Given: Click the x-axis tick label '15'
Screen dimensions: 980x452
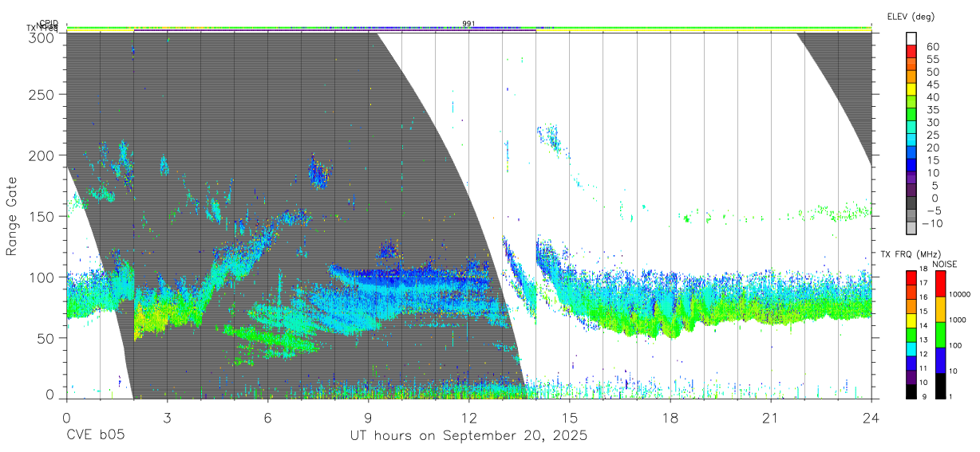Looking at the screenshot, I should [570, 418].
